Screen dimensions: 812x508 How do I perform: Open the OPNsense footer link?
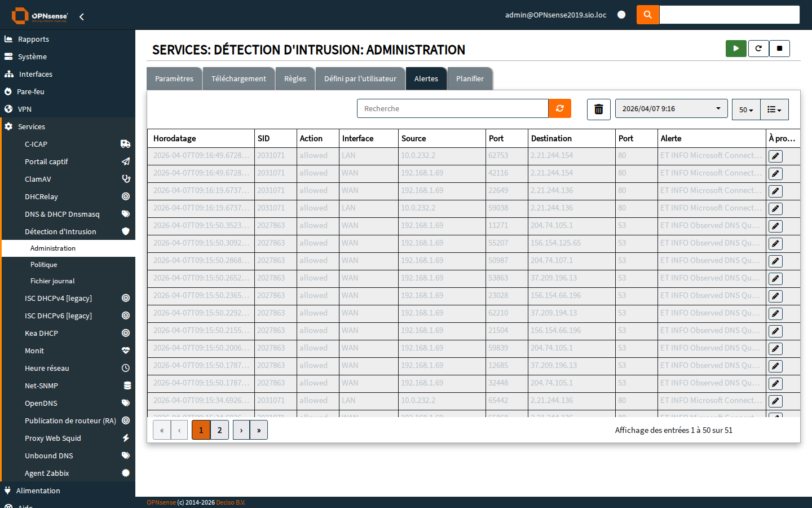[x=161, y=502]
